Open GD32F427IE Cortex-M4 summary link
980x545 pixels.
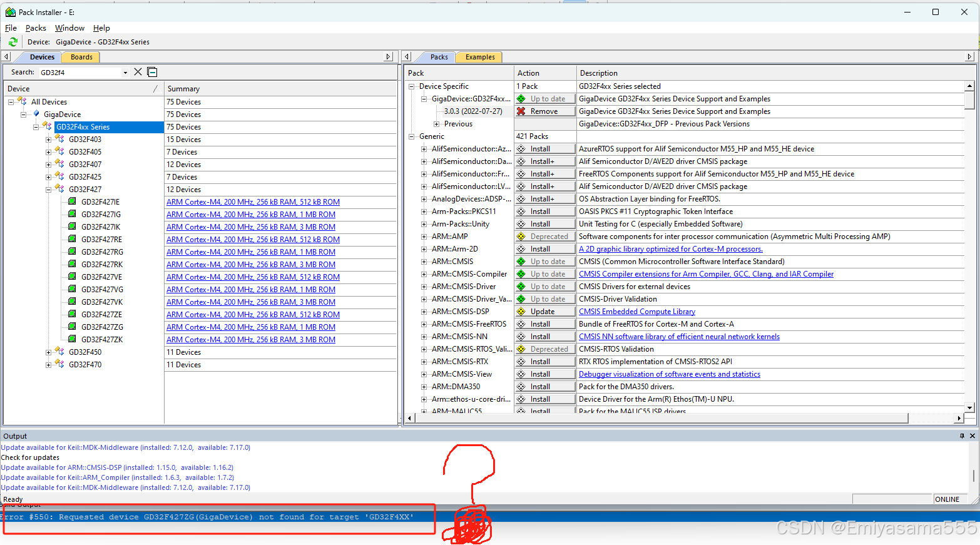(253, 202)
